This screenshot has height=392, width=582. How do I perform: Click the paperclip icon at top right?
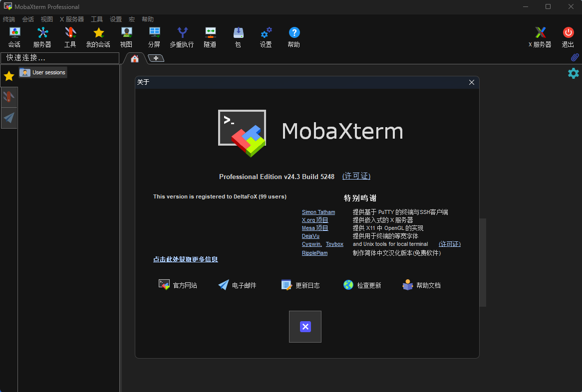[x=575, y=57]
